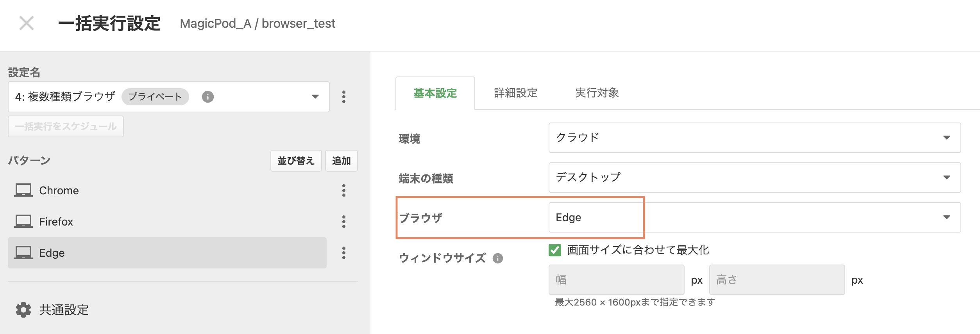Select the Chrome desktop icon in patterns

23,190
